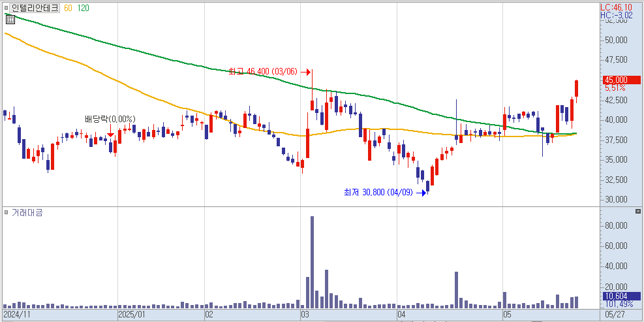Click the square marker beside 인텔리안테크
This screenshot has width=644, height=322.
pos(6,8)
